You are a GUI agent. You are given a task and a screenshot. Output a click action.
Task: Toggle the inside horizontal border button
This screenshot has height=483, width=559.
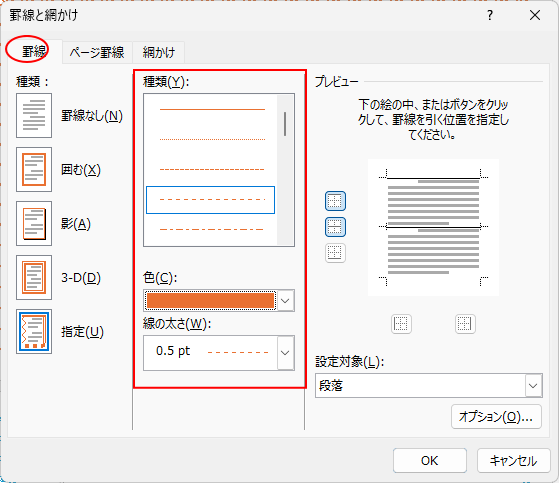tap(335, 227)
